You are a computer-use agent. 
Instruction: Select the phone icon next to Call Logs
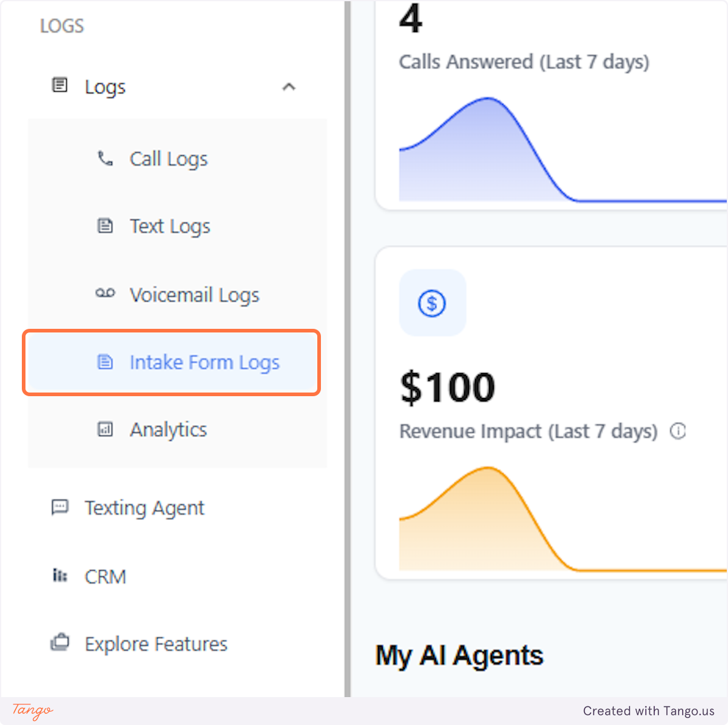(x=106, y=158)
